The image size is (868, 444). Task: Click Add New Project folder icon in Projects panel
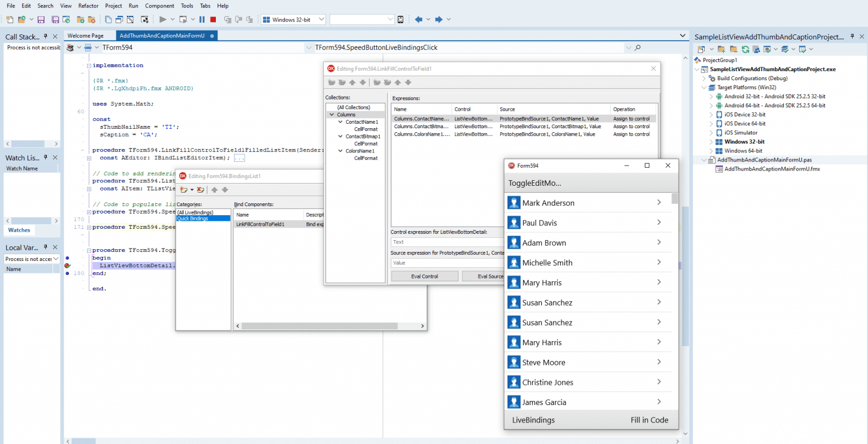point(721,49)
